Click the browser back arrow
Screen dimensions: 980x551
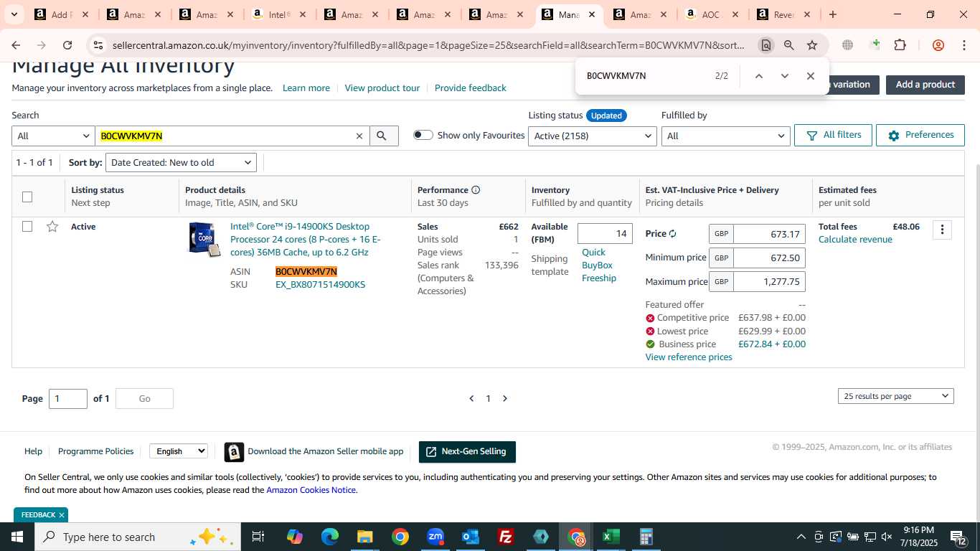(16, 45)
